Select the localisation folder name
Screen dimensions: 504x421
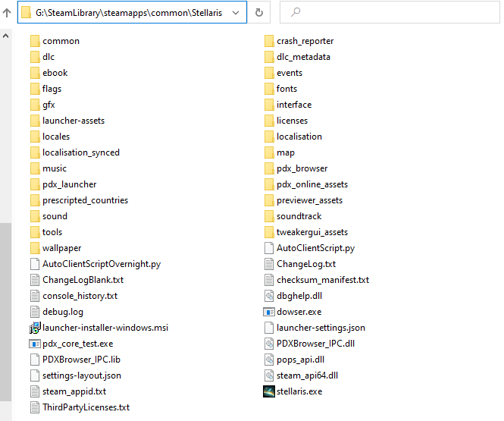(299, 137)
